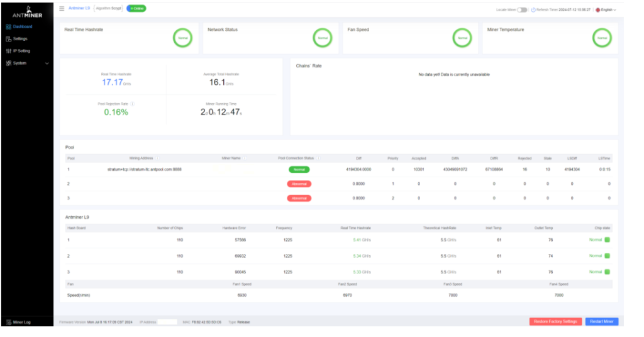Click the Chains' Rate panel title
Screen dimensions: 644x337
[309, 66]
